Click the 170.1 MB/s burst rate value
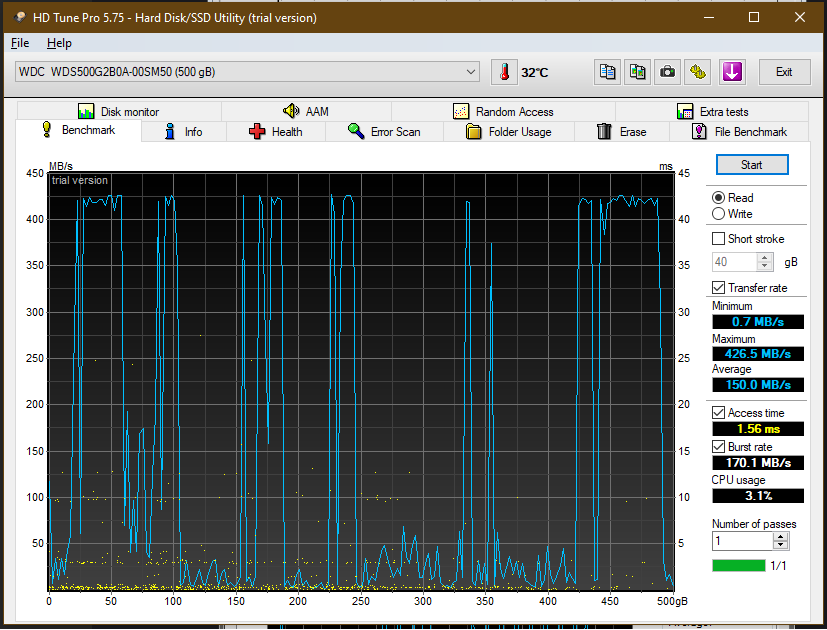 [758, 463]
